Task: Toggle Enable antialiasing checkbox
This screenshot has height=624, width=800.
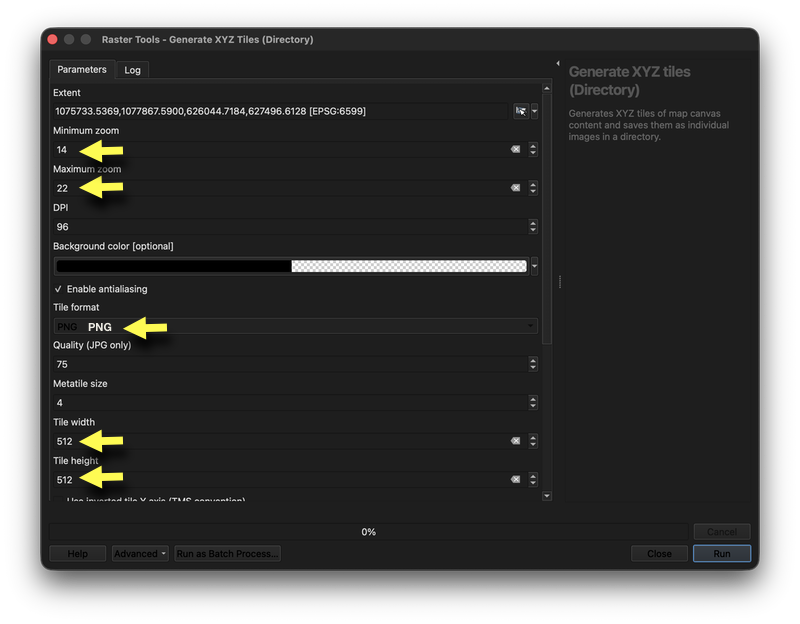Action: (x=58, y=289)
